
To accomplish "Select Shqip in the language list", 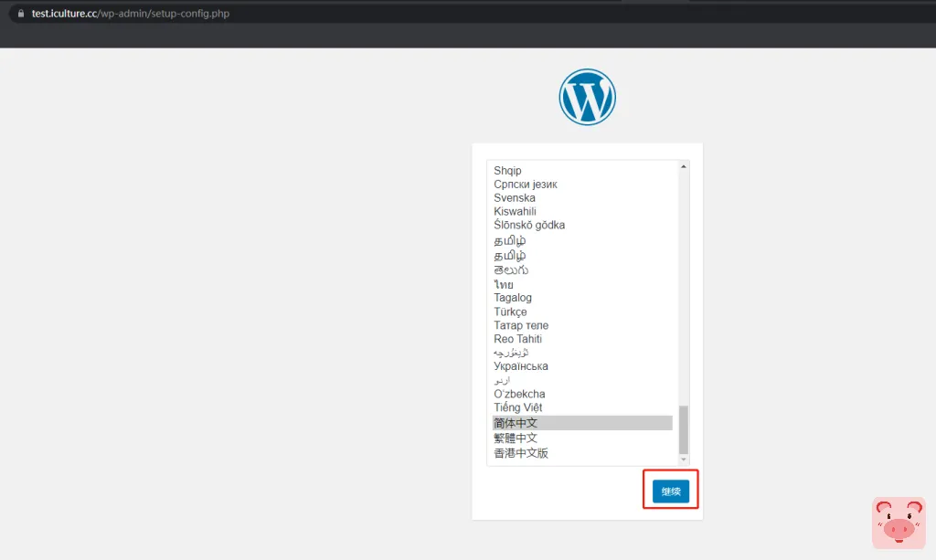I will pos(582,171).
